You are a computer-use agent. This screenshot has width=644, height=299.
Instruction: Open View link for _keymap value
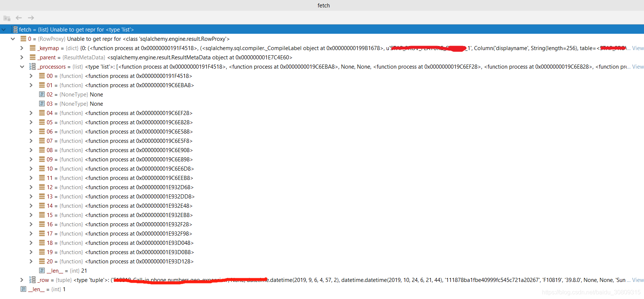click(638, 48)
